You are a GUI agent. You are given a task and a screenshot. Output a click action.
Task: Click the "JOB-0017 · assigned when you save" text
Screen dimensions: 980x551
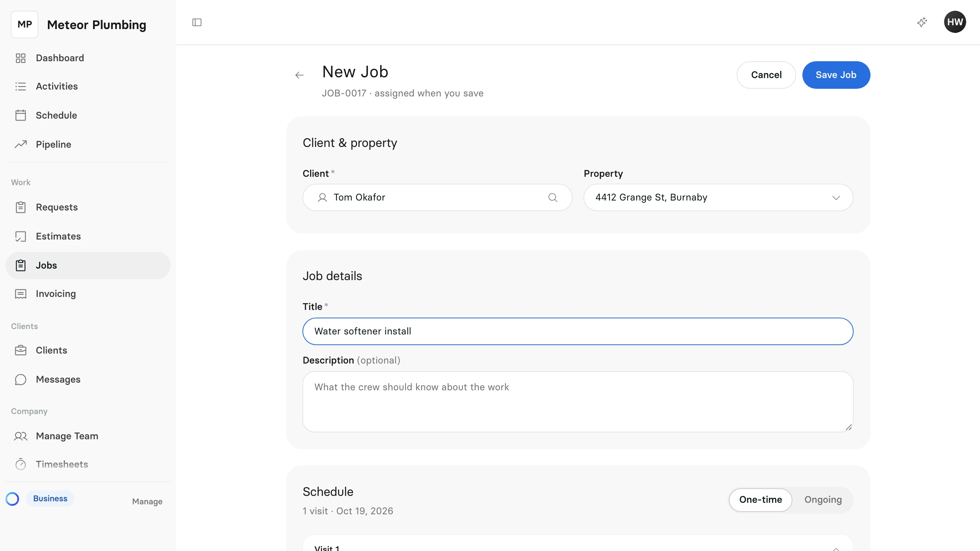(x=402, y=93)
